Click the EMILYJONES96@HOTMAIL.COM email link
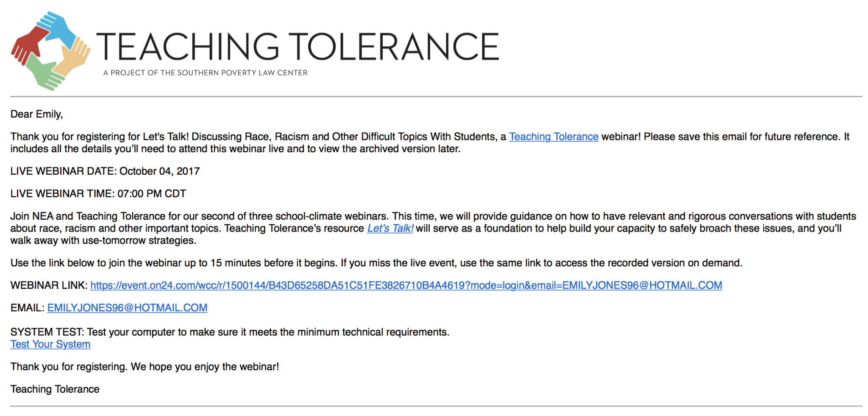Viewport: 868px width, 416px height. 127,308
